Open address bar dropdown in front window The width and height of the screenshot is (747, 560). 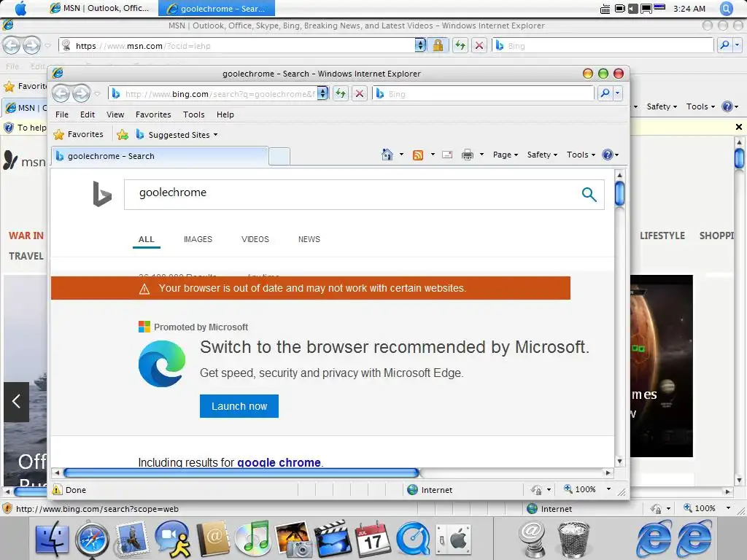point(322,93)
